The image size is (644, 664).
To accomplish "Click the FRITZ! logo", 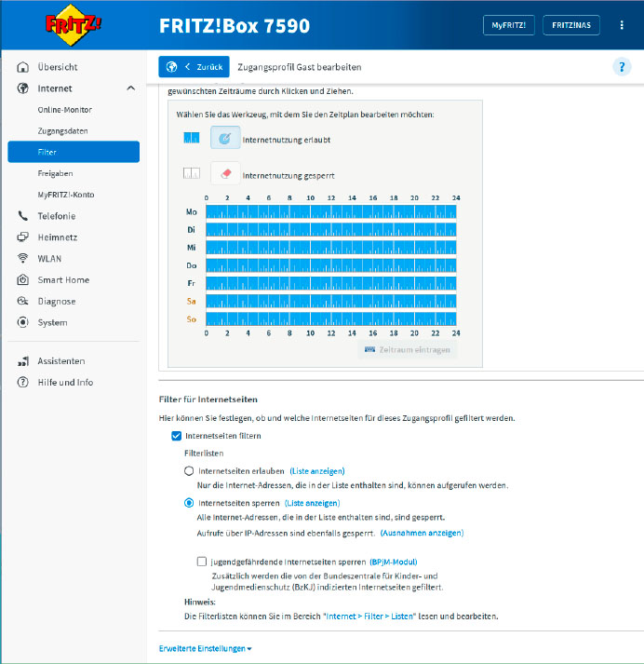I will click(74, 25).
